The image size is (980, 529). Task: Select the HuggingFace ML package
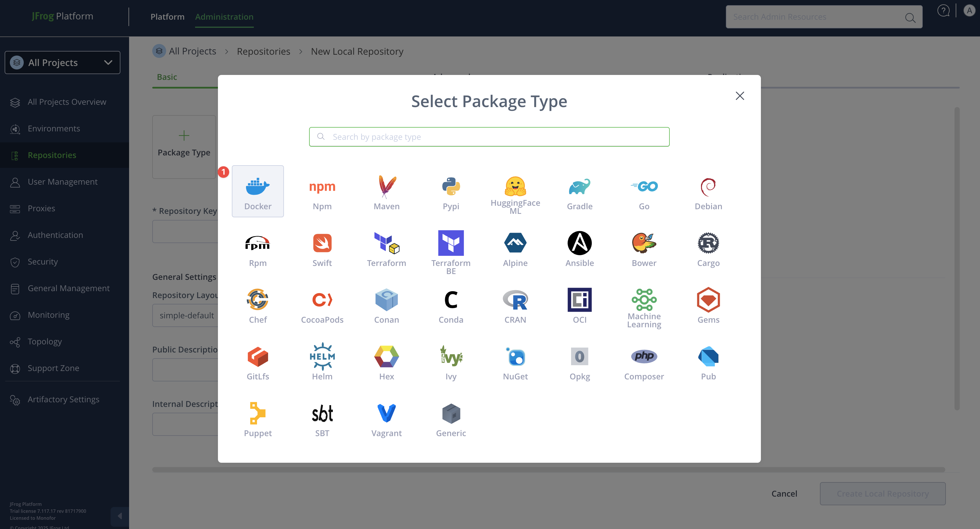click(515, 194)
